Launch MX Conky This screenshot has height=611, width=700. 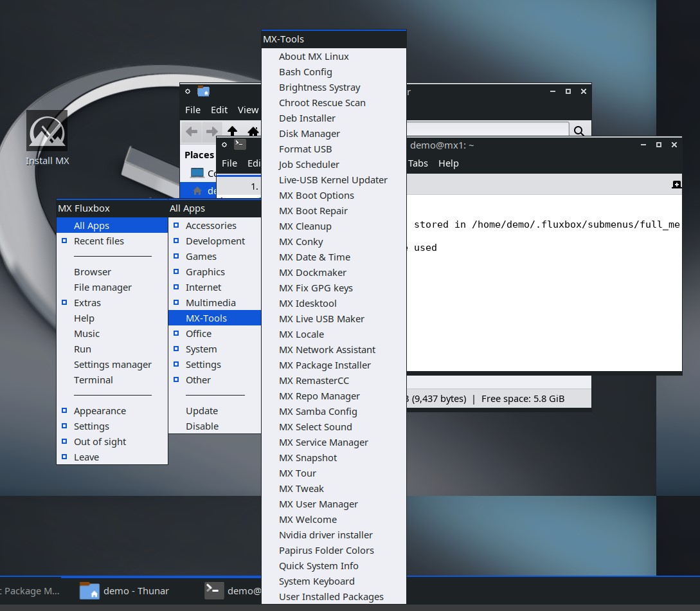pos(334,242)
